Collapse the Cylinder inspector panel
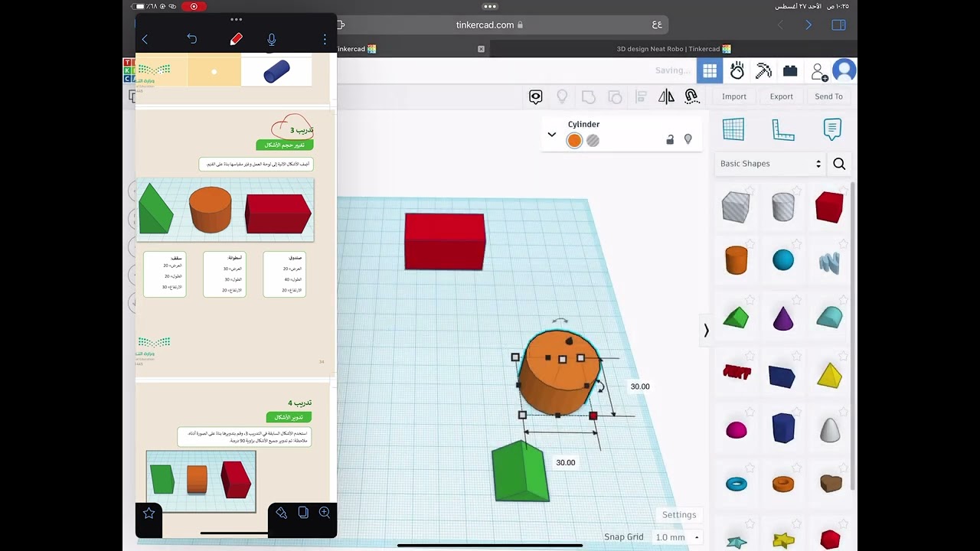 (x=551, y=135)
